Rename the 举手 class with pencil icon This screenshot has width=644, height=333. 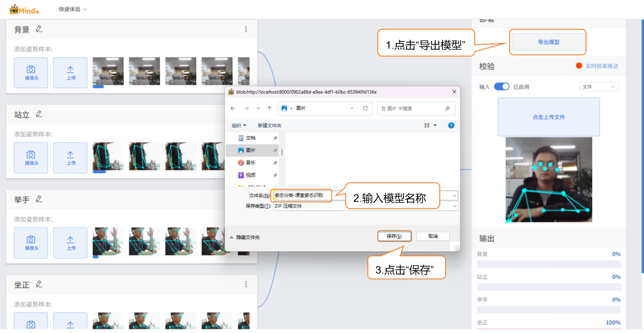click(x=39, y=199)
